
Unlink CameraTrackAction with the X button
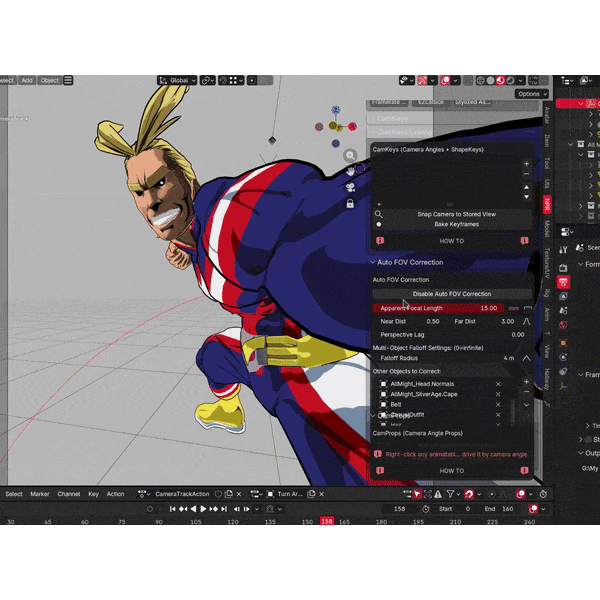[x=239, y=494]
